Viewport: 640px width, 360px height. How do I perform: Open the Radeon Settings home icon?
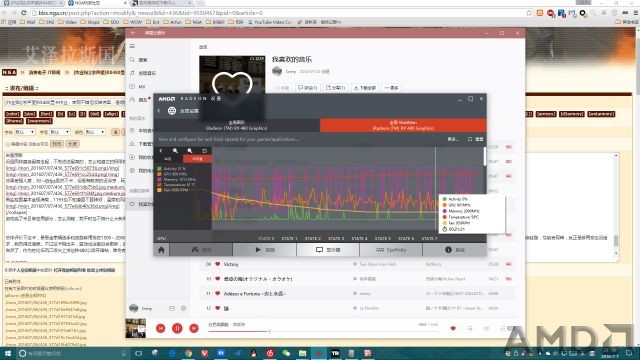pyautogui.click(x=161, y=250)
